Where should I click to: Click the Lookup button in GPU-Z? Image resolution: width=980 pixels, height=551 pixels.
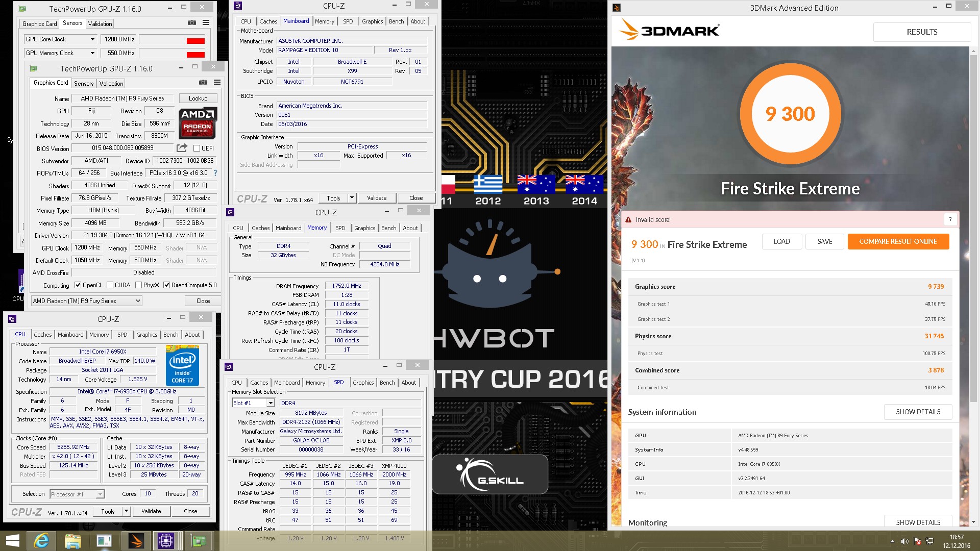tap(198, 98)
